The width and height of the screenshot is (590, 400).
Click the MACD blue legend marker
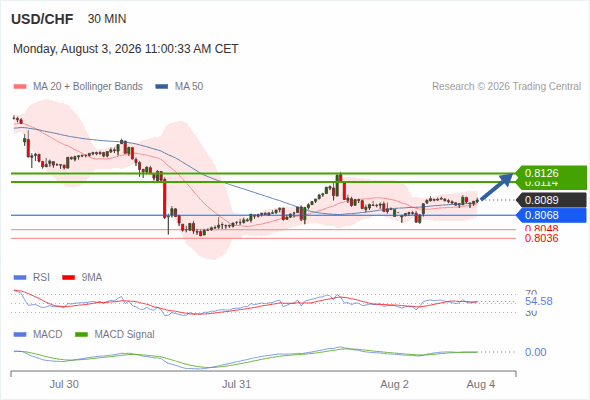[20, 335]
